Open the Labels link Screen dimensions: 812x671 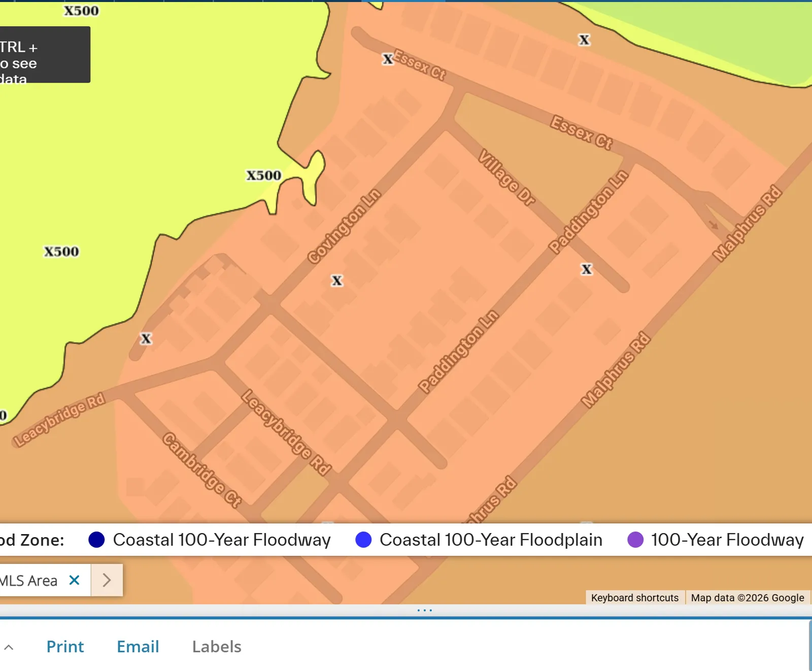tap(217, 647)
